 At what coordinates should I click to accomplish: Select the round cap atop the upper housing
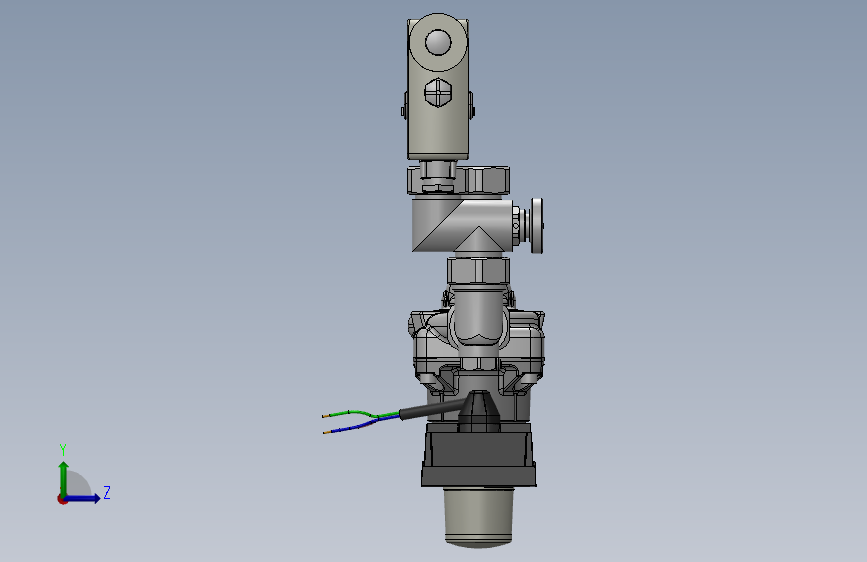click(x=438, y=42)
